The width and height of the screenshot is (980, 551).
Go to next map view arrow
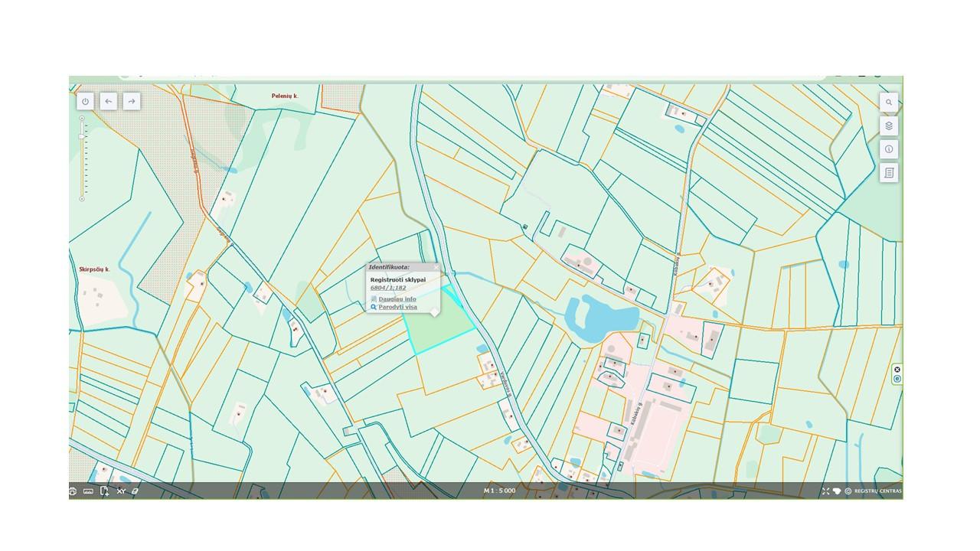[x=132, y=101]
